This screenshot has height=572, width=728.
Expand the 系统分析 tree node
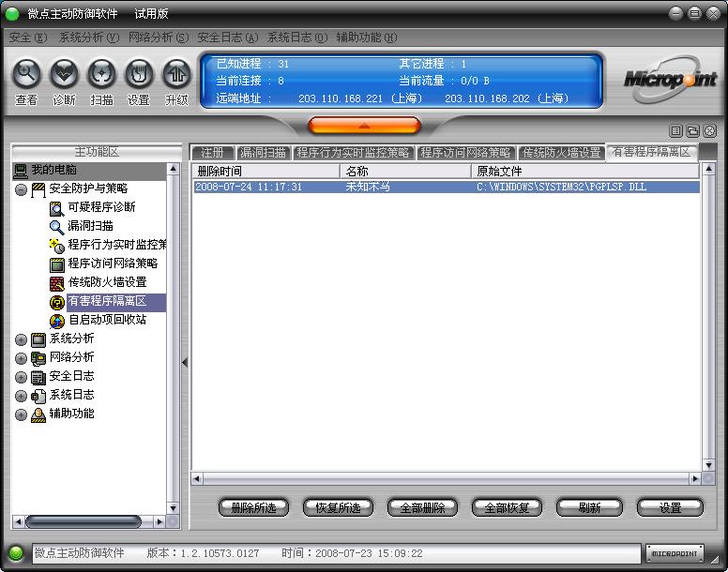click(21, 339)
